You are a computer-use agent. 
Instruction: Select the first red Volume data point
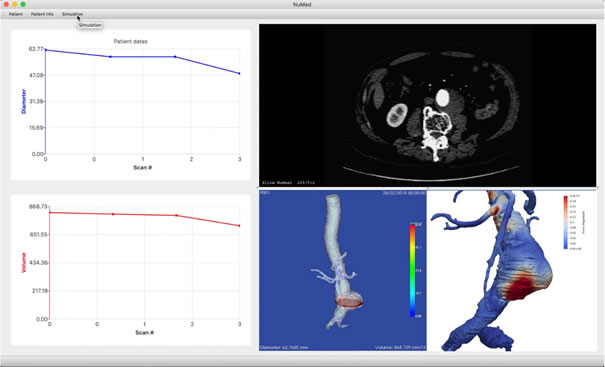pyautogui.click(x=50, y=213)
